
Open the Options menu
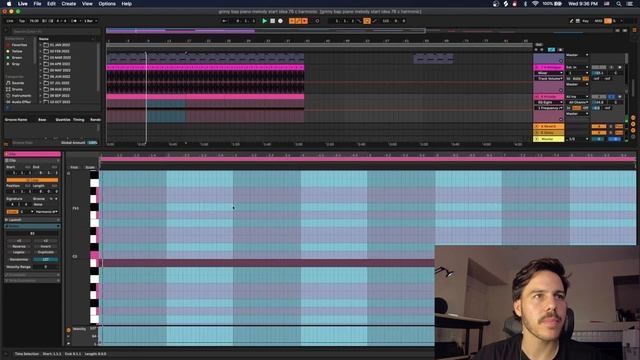coord(107,4)
